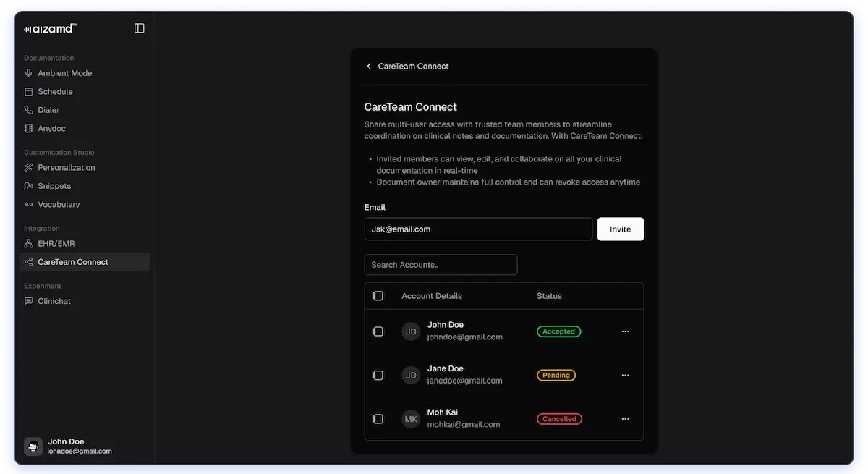The height and width of the screenshot is (474, 868).
Task: Open the Personalization settings
Action: pos(85,168)
